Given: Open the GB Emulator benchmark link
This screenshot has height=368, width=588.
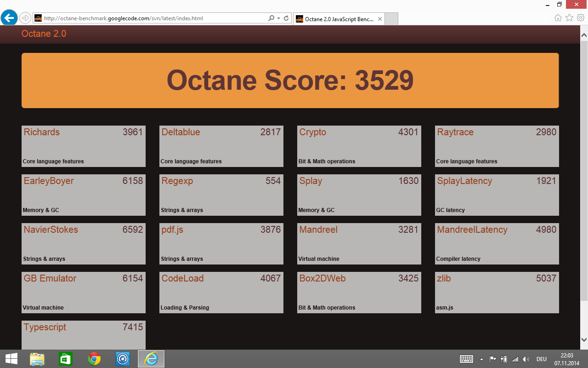Looking at the screenshot, I should tap(50, 278).
